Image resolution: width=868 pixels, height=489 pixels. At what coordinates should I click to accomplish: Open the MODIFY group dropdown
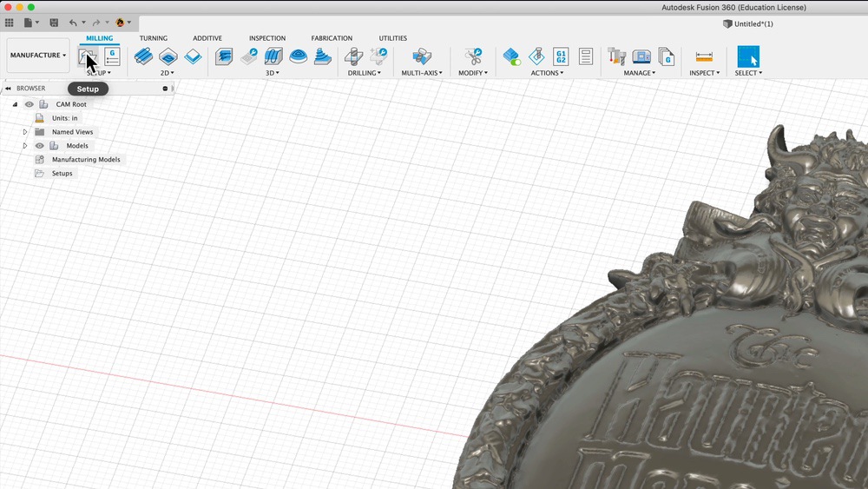(473, 73)
